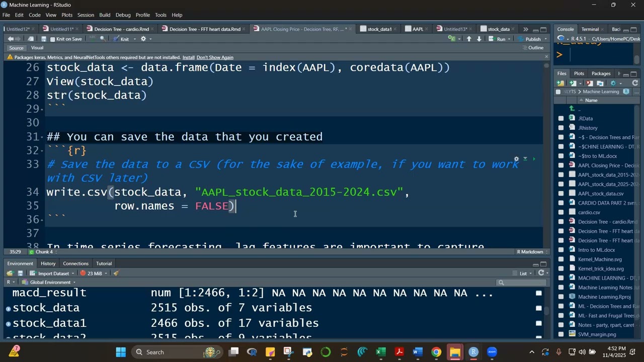Show more editor tabs with double chevron
This screenshot has height=362, width=644.
[x=526, y=29]
